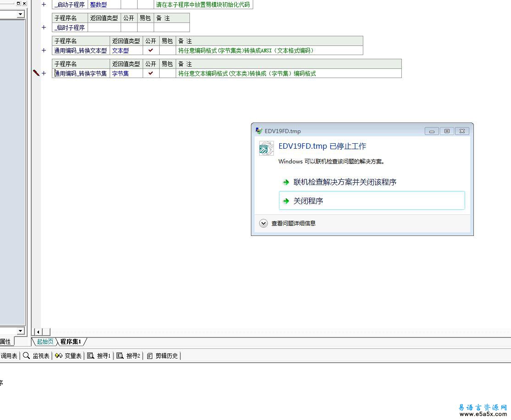Click the 变量表 tab icon
Viewport: 511px width, 420px height.
tap(58, 356)
